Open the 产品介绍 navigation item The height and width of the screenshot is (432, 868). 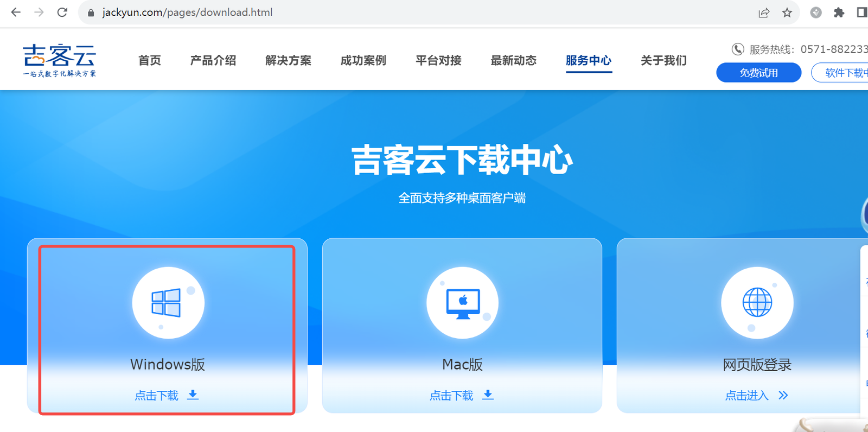(213, 60)
